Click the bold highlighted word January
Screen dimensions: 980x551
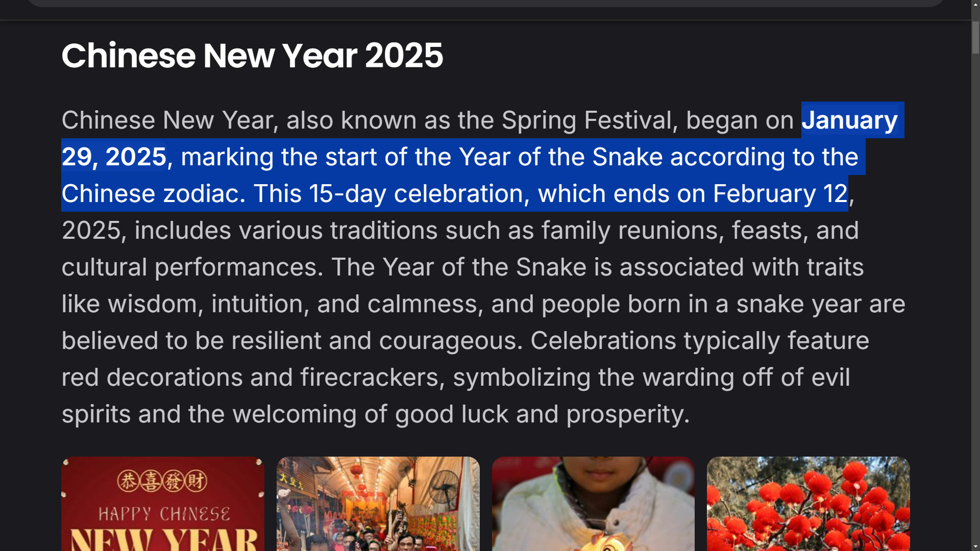click(849, 120)
